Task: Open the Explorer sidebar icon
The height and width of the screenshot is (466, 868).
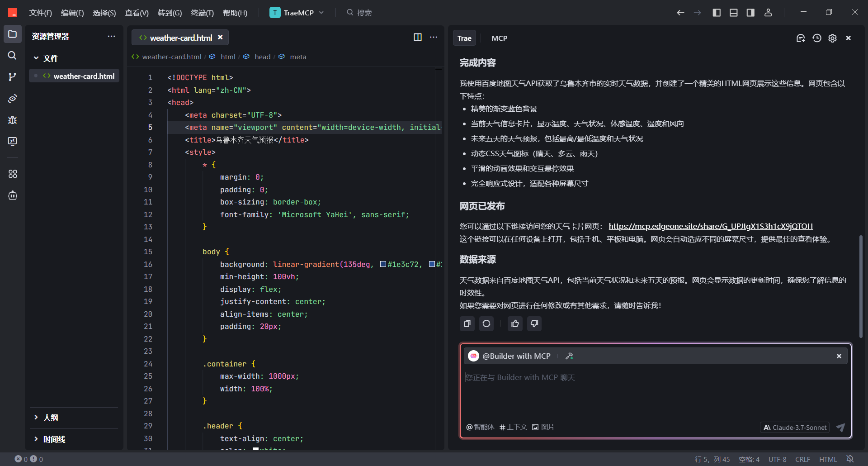Action: pyautogui.click(x=13, y=34)
